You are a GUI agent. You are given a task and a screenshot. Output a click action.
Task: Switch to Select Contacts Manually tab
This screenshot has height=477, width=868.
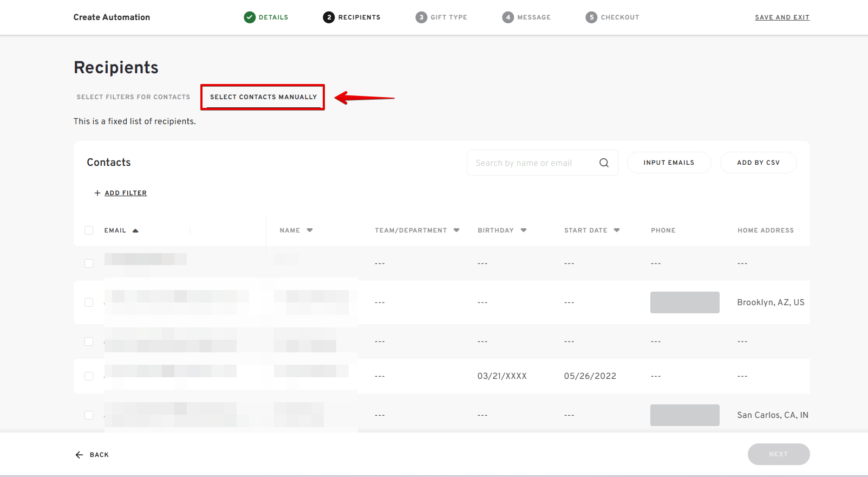coord(263,97)
